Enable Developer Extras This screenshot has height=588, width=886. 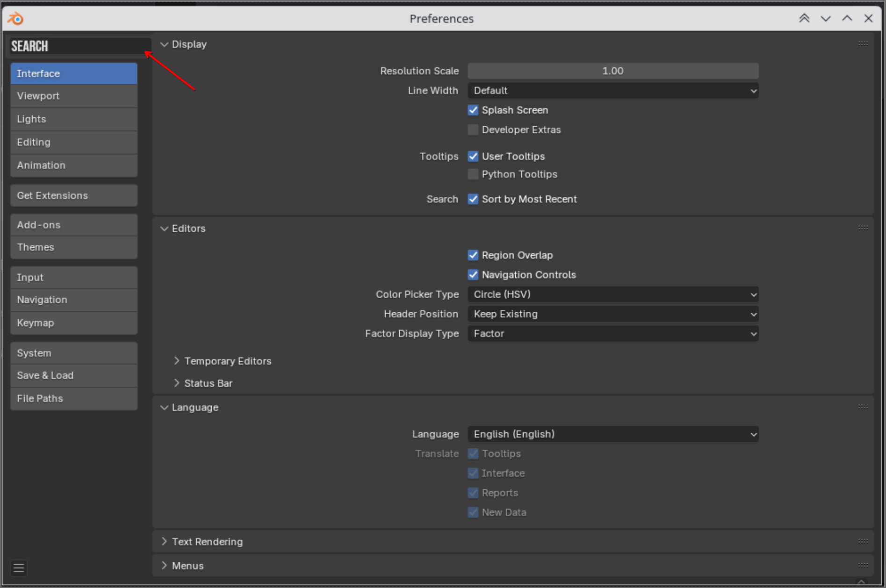point(473,129)
